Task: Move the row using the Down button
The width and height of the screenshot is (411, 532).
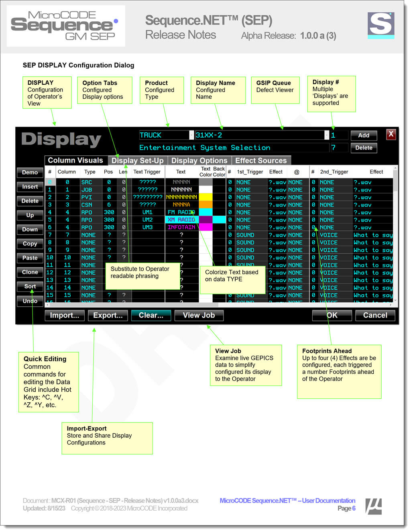Action: click(x=30, y=229)
